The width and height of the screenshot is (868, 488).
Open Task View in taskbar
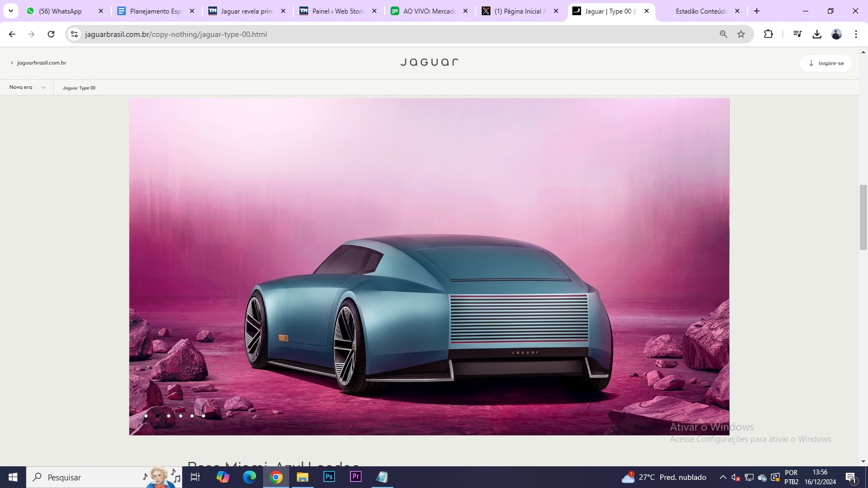pyautogui.click(x=195, y=477)
